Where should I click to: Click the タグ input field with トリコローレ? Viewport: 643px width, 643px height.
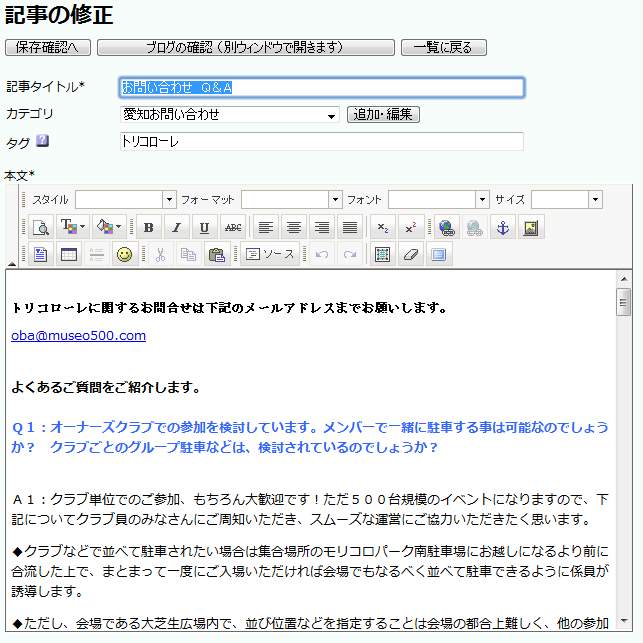[322, 141]
